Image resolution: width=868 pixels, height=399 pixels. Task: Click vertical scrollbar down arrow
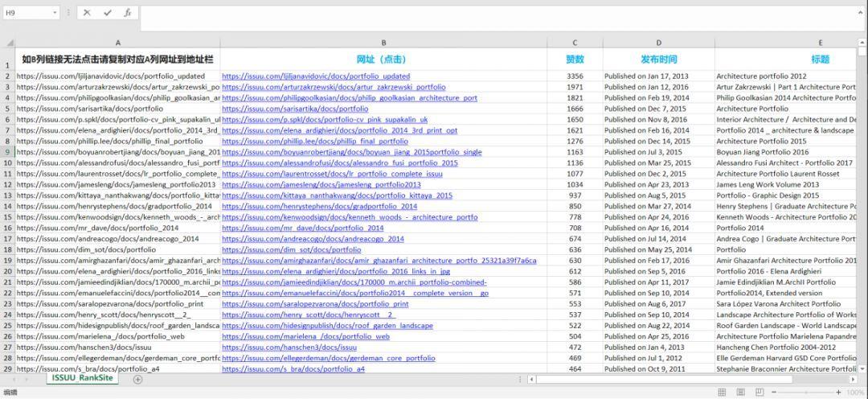[862, 368]
